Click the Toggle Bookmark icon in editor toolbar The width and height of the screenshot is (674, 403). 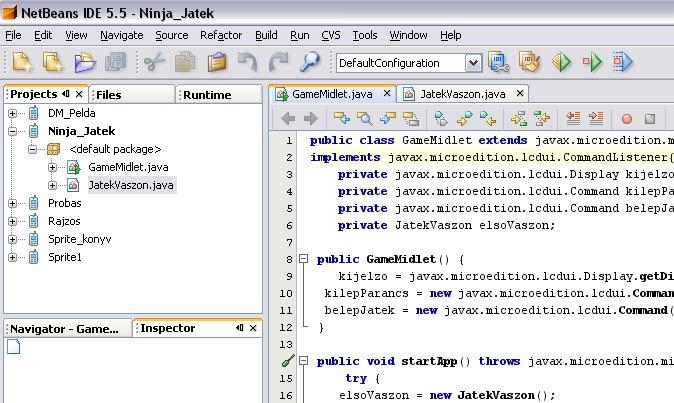(x=441, y=119)
